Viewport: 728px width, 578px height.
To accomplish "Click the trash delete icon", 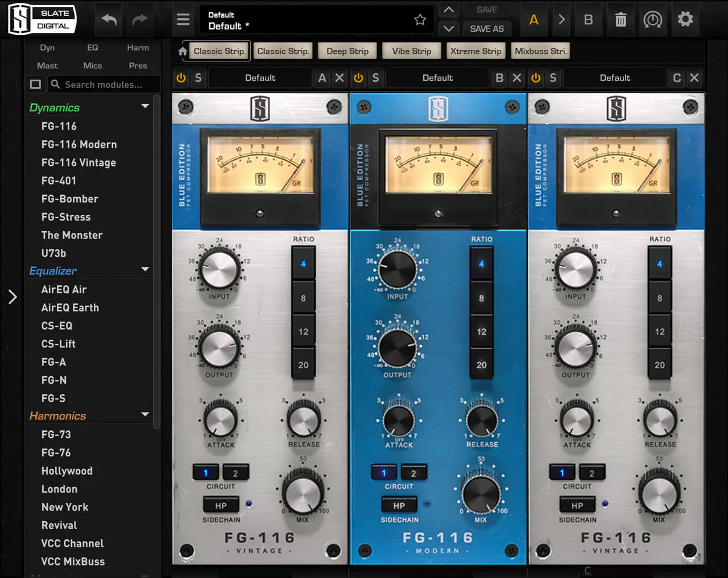I will (x=621, y=20).
